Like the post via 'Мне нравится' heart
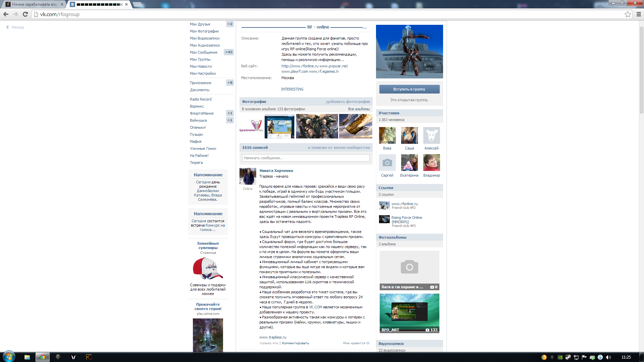644x362 pixels. 356,343
